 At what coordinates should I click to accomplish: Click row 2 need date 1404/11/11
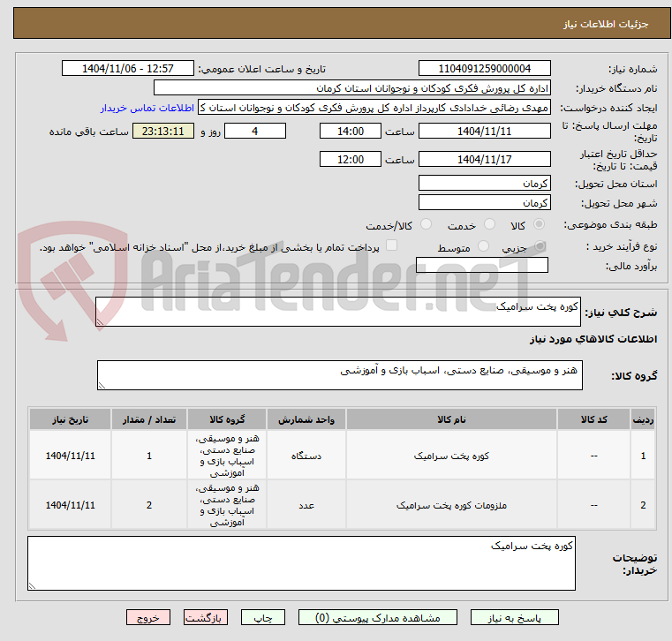coord(71,505)
